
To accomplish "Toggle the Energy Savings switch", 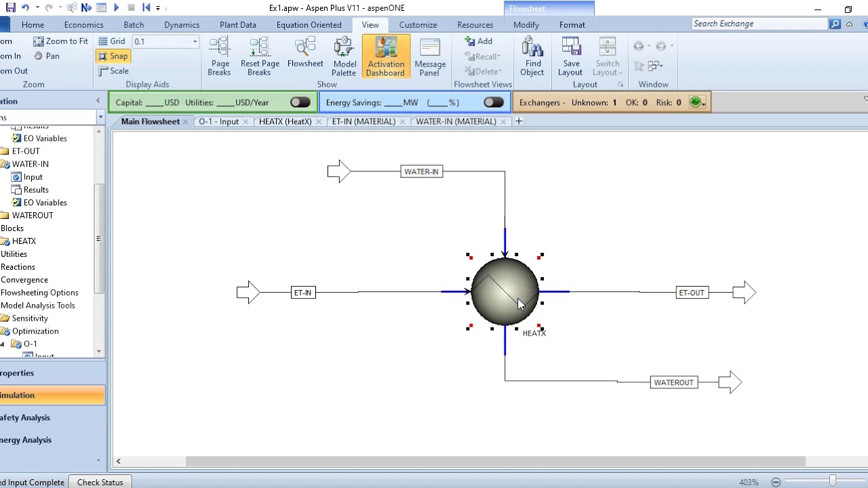I will click(494, 102).
